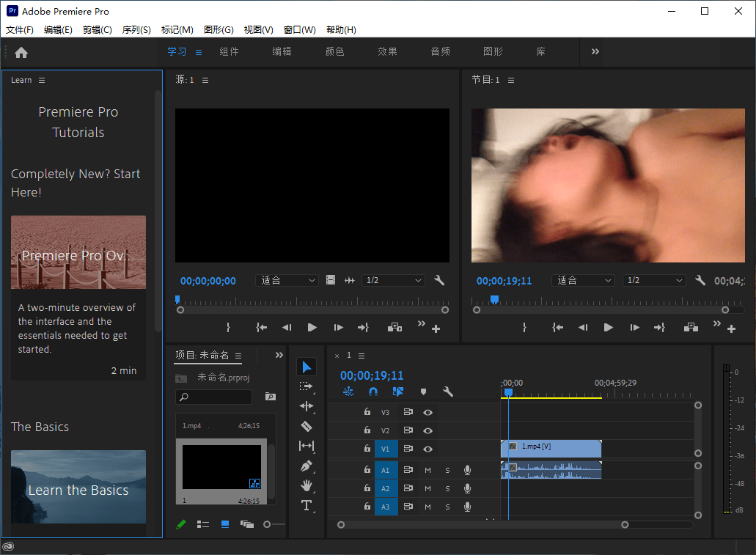Screen dimensions: 756x555
Task: Click project panel find bin icon
Action: 271,397
